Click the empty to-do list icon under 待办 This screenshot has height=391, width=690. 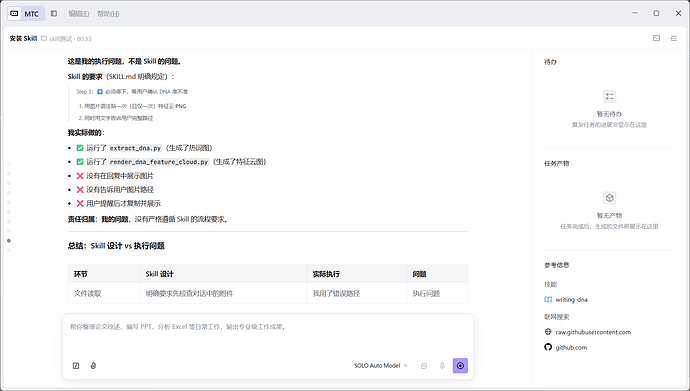[x=609, y=96]
